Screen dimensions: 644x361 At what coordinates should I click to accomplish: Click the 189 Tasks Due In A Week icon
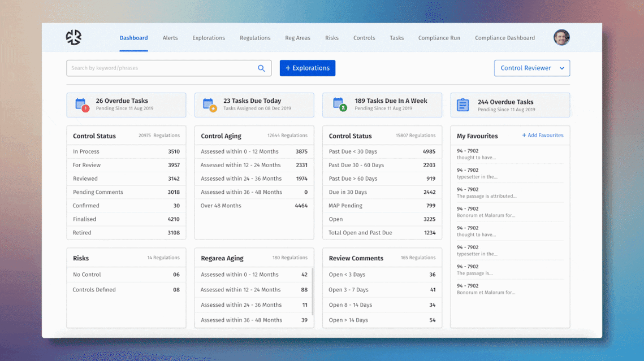point(340,105)
